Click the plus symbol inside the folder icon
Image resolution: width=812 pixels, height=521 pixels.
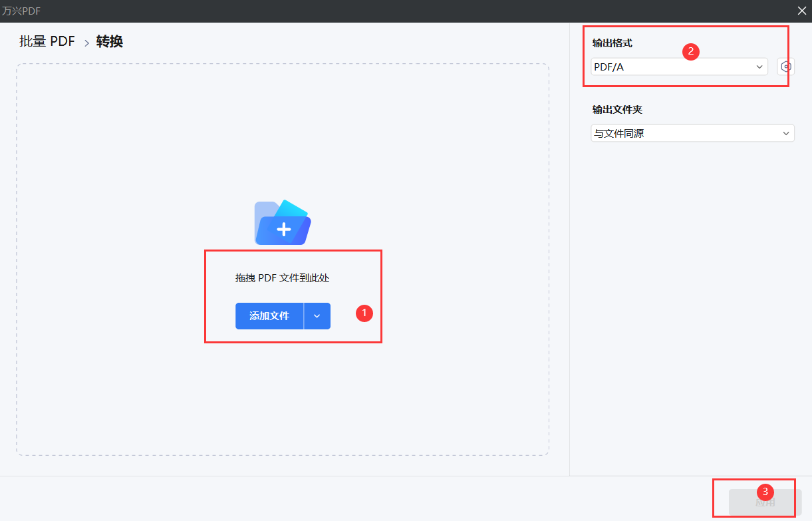284,228
